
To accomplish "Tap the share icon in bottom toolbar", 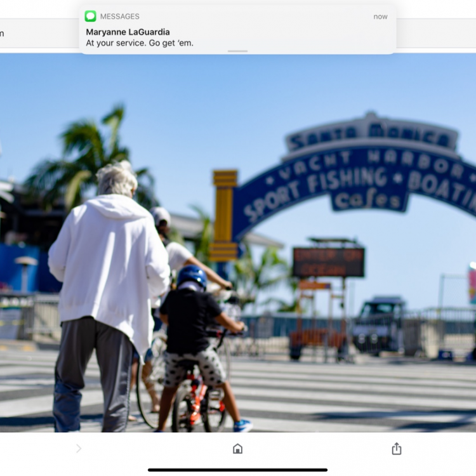I will pos(397,448).
